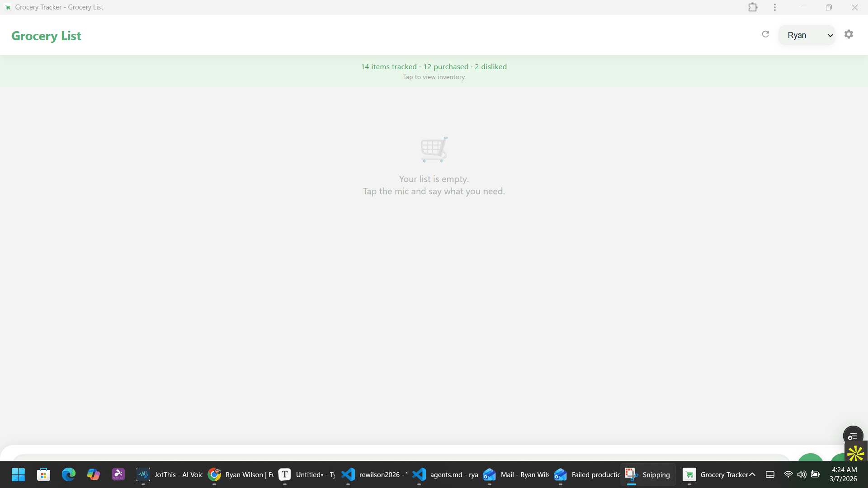This screenshot has width=868, height=488.
Task: Launch Microsoft Edge from the taskbar
Action: click(69, 474)
